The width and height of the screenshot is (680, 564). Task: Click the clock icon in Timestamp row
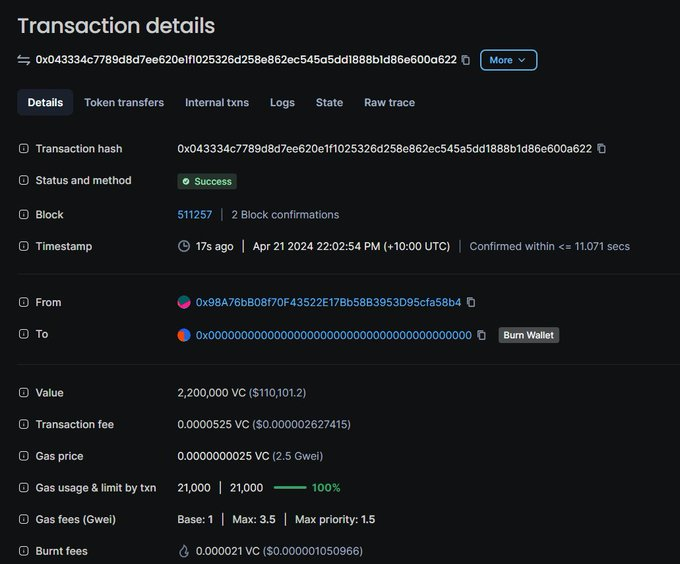184,246
